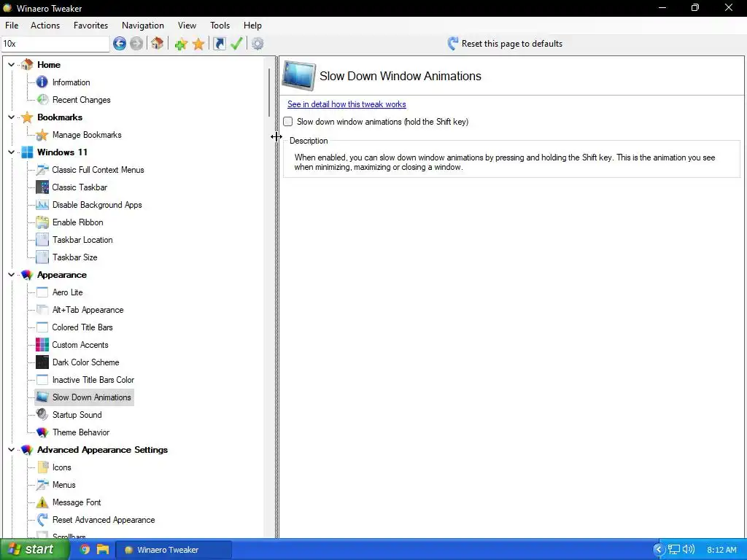Click the Message Font warning icon

(x=42, y=502)
